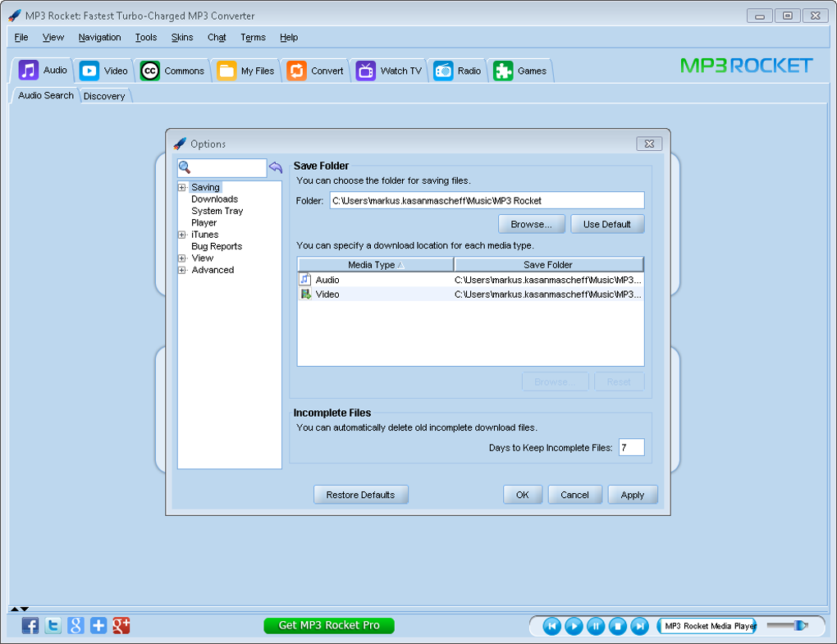Image resolution: width=837 pixels, height=644 pixels.
Task: Click the Get MP3 Rocket Pro button
Action: coord(329,625)
